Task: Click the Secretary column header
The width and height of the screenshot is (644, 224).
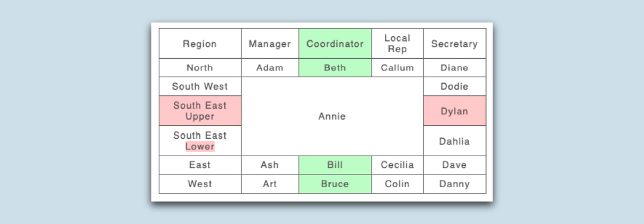Action: [454, 44]
